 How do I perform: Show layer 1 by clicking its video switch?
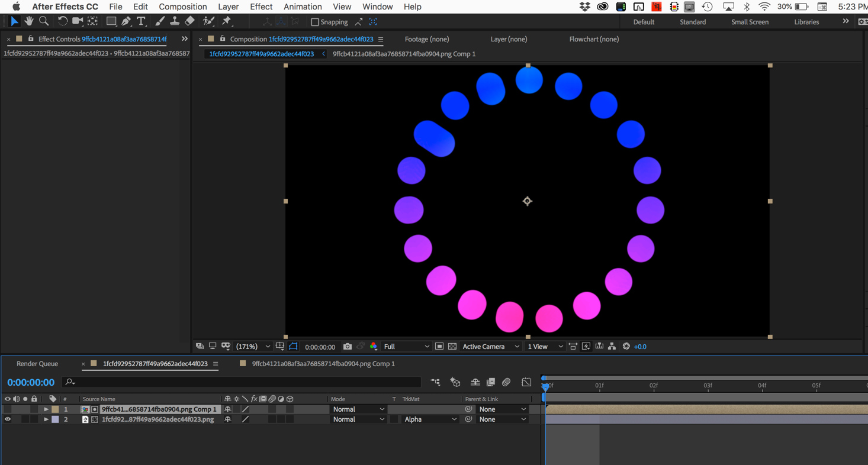[8, 409]
